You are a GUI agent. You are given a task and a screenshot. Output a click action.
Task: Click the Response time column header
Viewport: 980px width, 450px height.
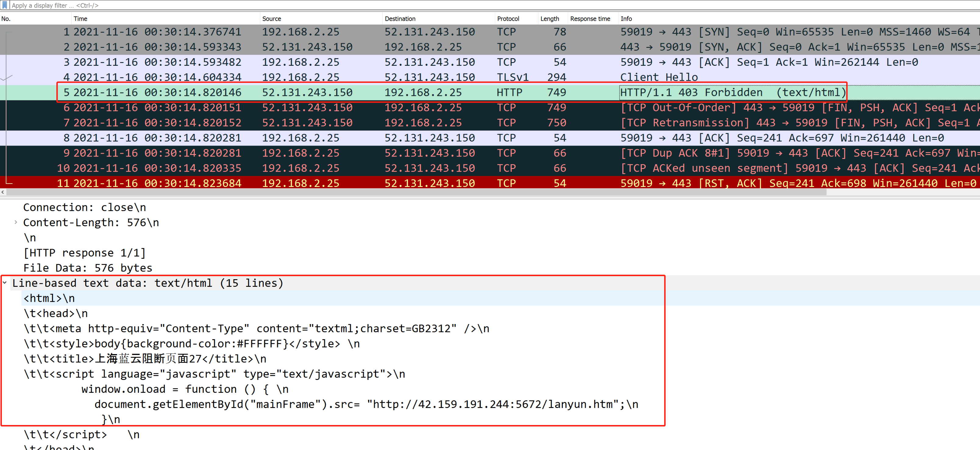pos(590,19)
